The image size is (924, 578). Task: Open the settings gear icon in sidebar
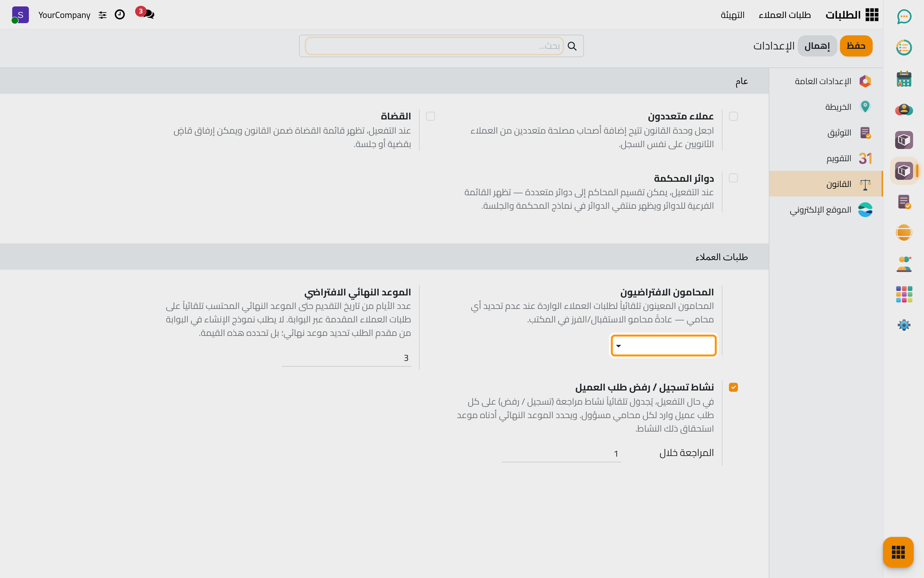[x=904, y=325]
